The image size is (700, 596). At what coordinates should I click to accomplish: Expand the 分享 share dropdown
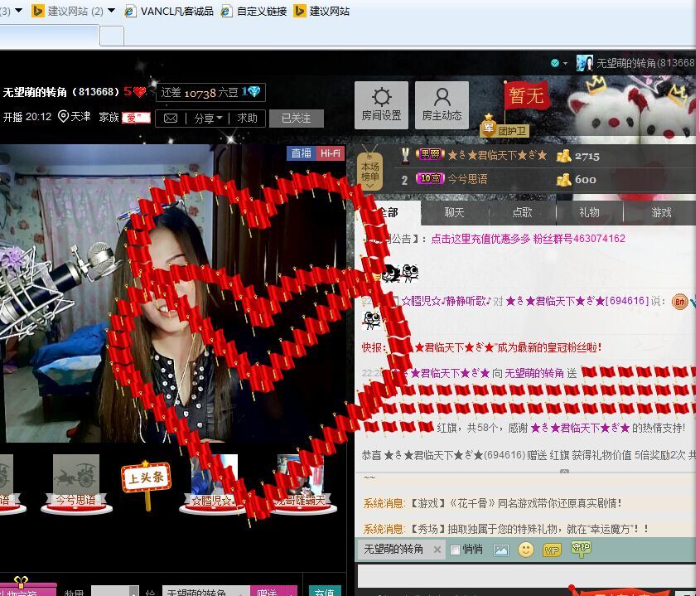pyautogui.click(x=208, y=119)
